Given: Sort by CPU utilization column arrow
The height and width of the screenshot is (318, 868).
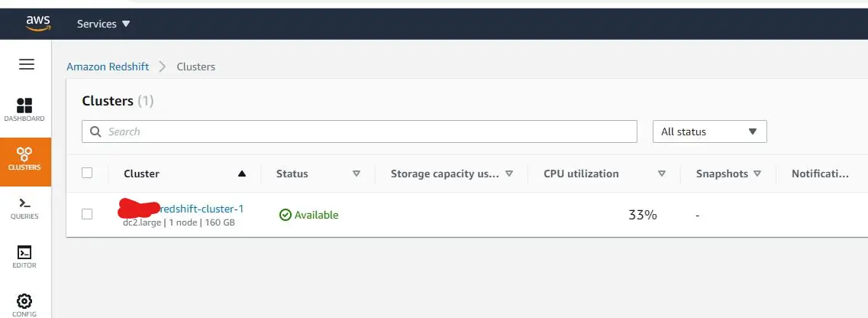Looking at the screenshot, I should pyautogui.click(x=662, y=174).
